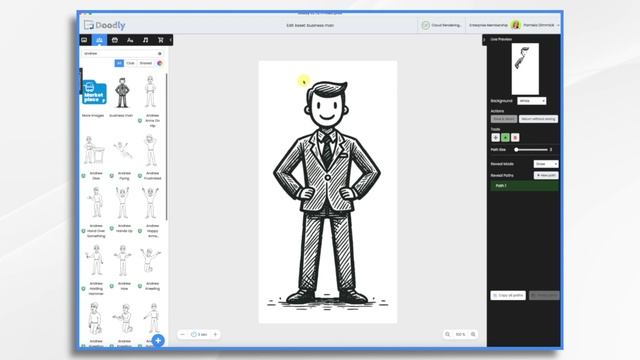640x360 pixels.
Task: Click the green badge beside Andrew How
Action: pyautogui.click(x=111, y=286)
